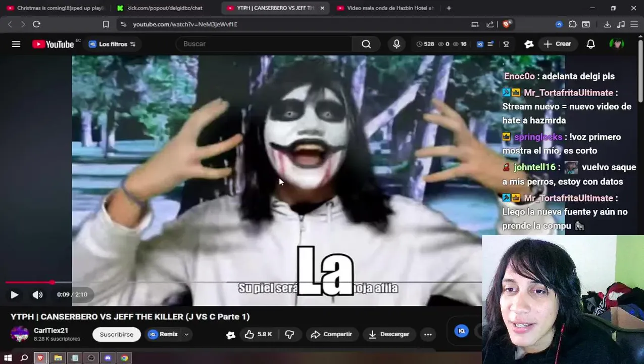644x364 pixels.
Task: View site information icon in address bar
Action: point(123,24)
